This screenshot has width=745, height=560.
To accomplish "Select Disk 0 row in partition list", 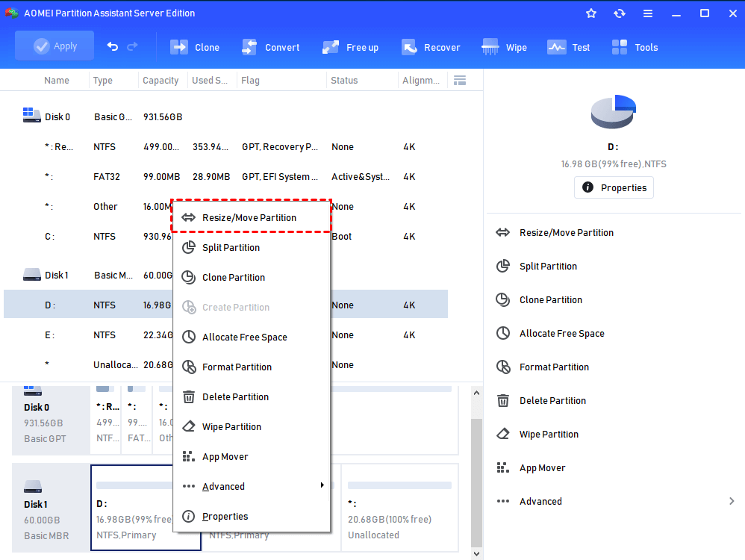I will tap(225, 116).
